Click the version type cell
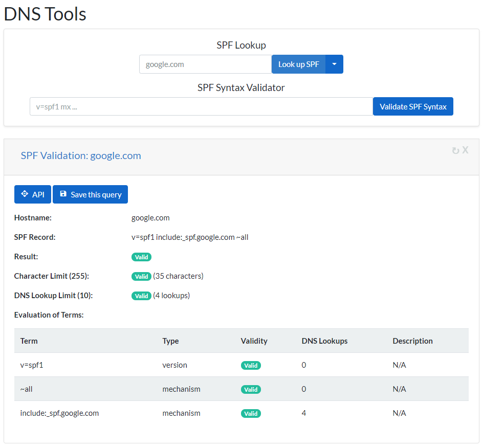 174,365
